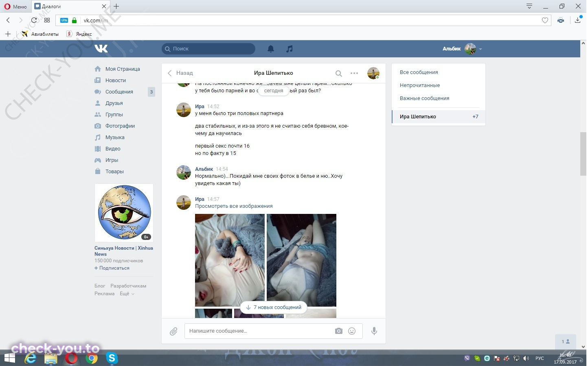Open the Windows Start menu

click(x=9, y=358)
